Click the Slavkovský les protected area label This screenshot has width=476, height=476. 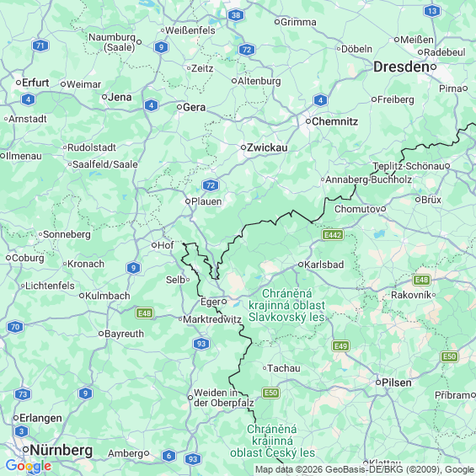(x=286, y=305)
